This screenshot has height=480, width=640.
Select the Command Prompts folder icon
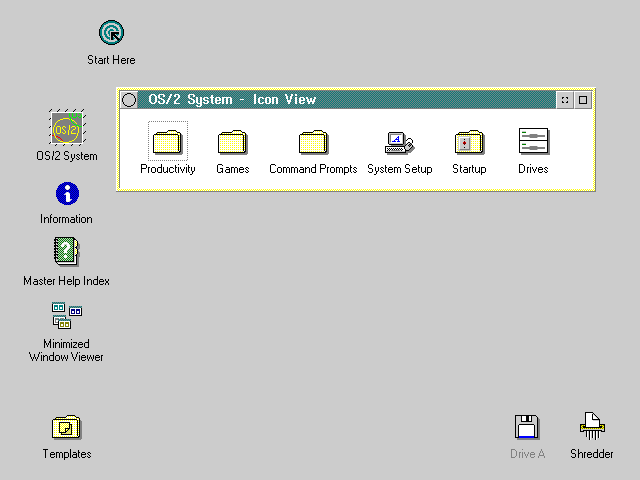[x=313, y=142]
